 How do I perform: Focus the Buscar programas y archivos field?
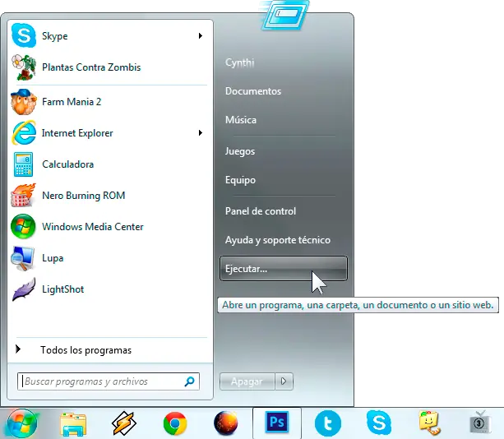(109, 381)
